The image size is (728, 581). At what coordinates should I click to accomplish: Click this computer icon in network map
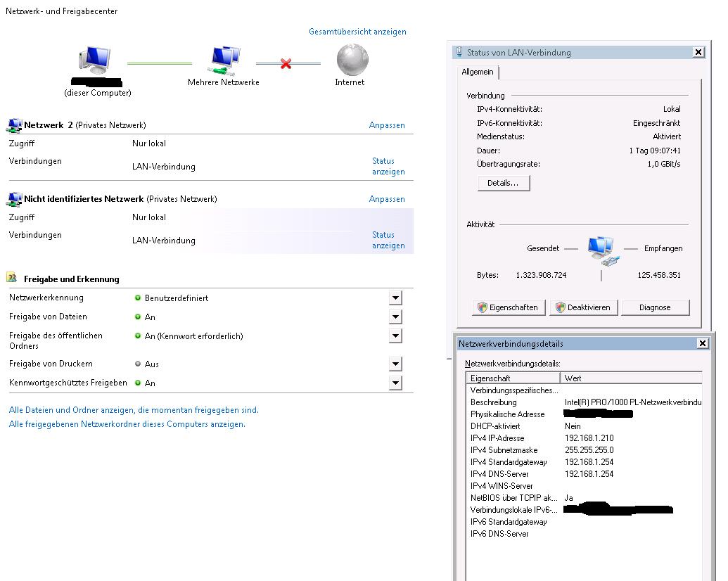click(x=95, y=60)
